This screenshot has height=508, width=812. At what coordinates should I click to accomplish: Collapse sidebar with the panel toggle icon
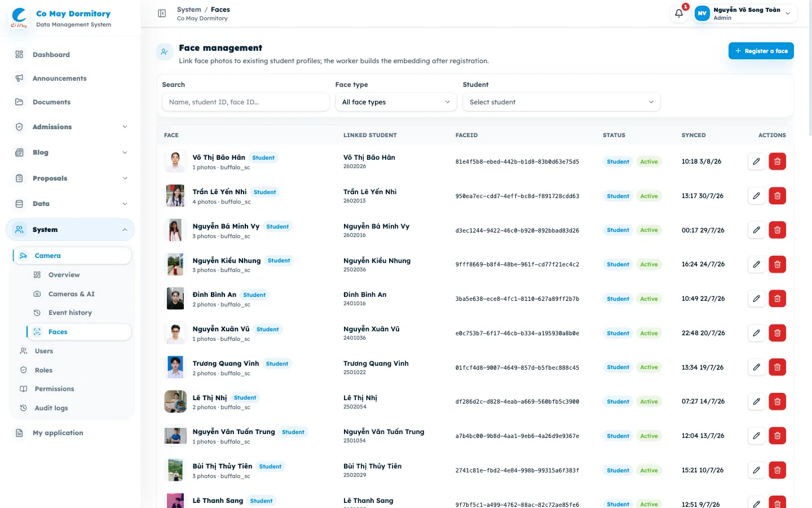click(162, 14)
